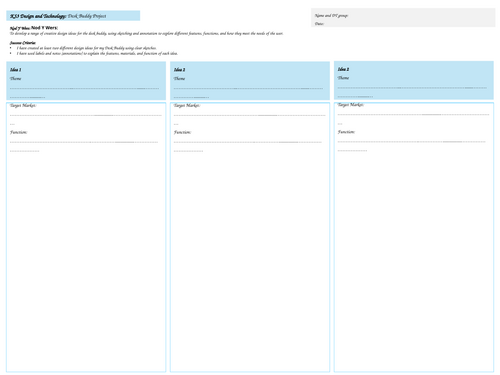The height and width of the screenshot is (375, 500).
Task: Click the 'KS3 Design and Technology' title text
Action: (x=38, y=16)
